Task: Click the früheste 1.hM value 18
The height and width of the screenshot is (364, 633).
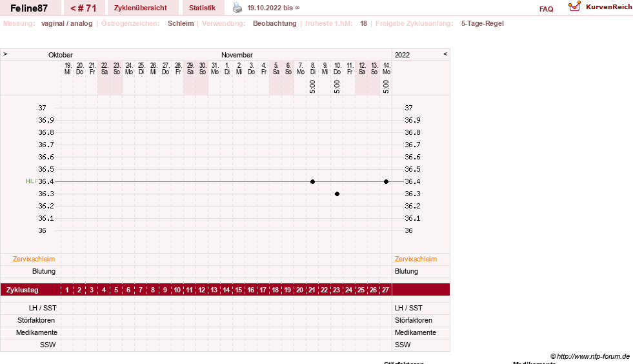Action: [x=364, y=23]
